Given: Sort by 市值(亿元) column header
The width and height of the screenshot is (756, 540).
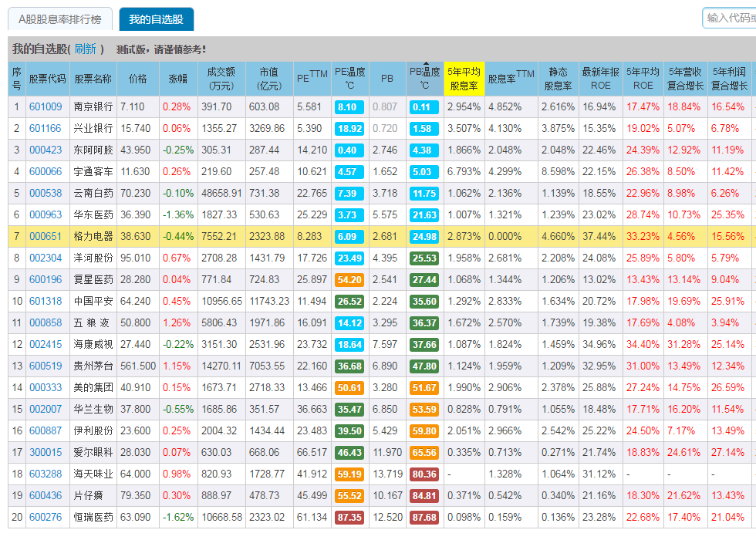Looking at the screenshot, I should click(x=269, y=79).
